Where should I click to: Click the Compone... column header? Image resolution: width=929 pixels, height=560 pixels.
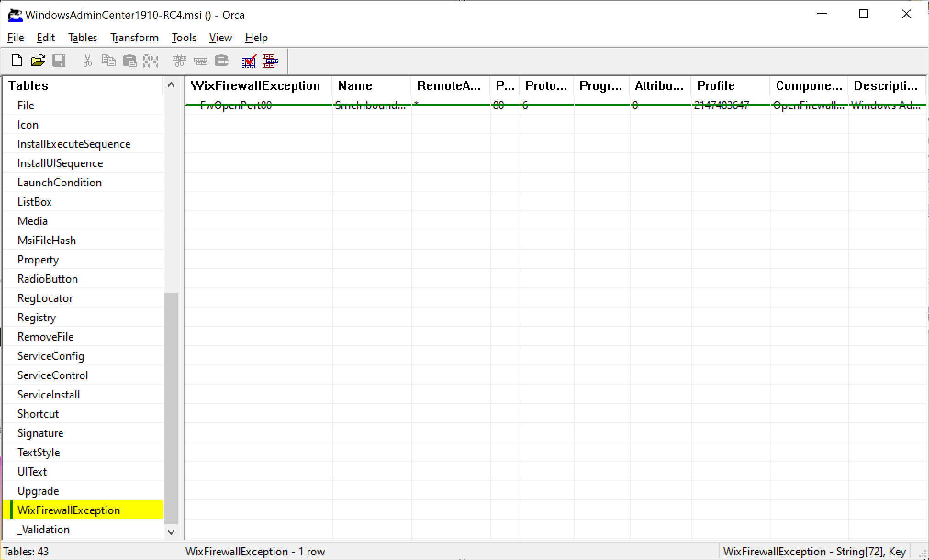point(809,86)
